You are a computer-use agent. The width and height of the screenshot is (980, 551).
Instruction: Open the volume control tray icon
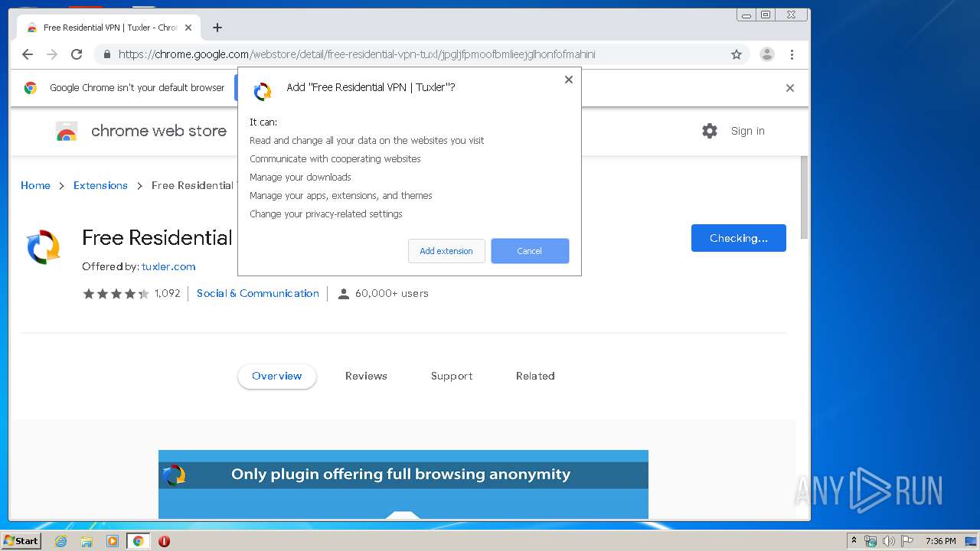889,541
